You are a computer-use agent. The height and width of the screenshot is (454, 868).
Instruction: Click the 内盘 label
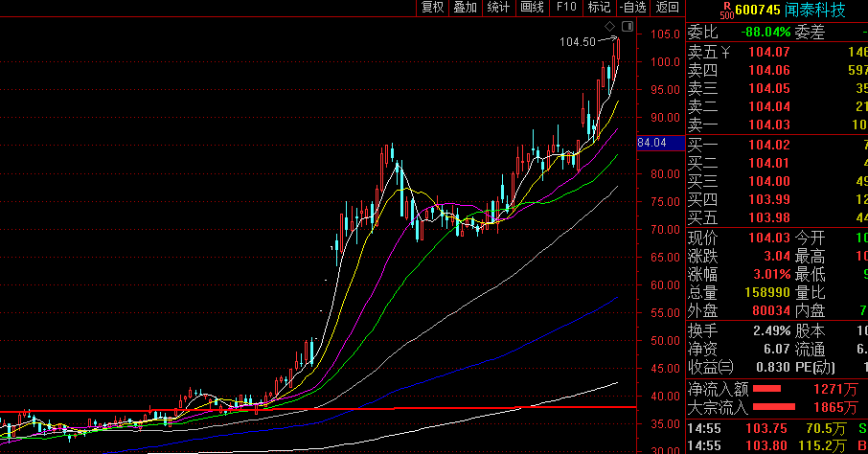[810, 311]
